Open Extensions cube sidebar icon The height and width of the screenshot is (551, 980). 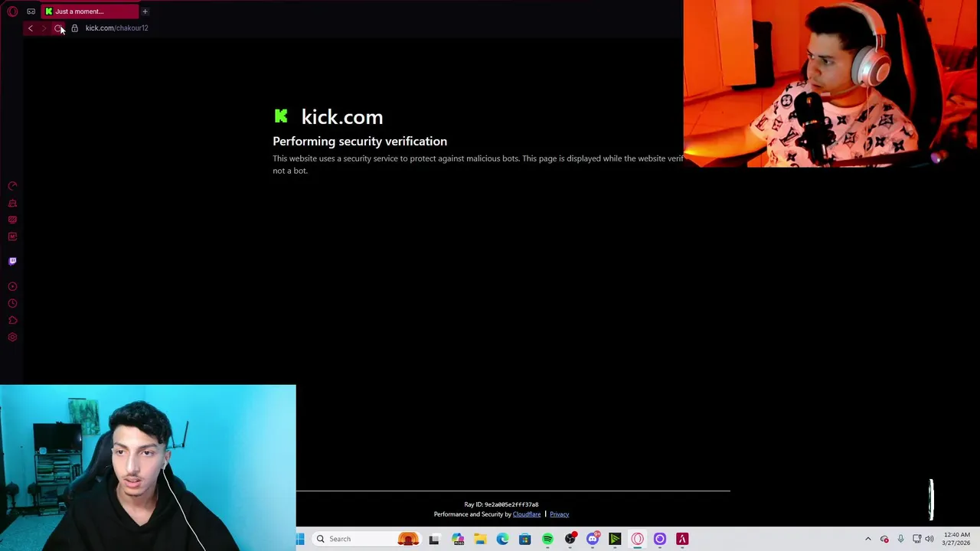(12, 320)
